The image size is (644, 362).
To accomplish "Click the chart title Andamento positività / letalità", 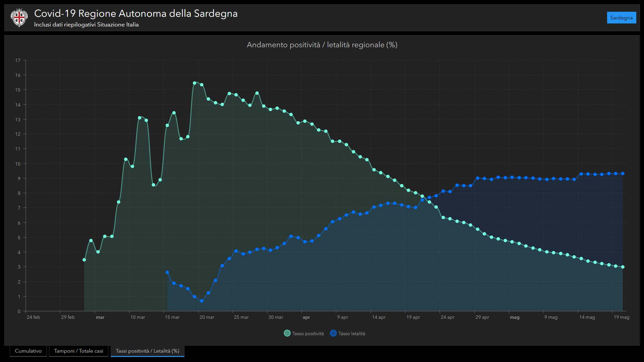I will (322, 45).
